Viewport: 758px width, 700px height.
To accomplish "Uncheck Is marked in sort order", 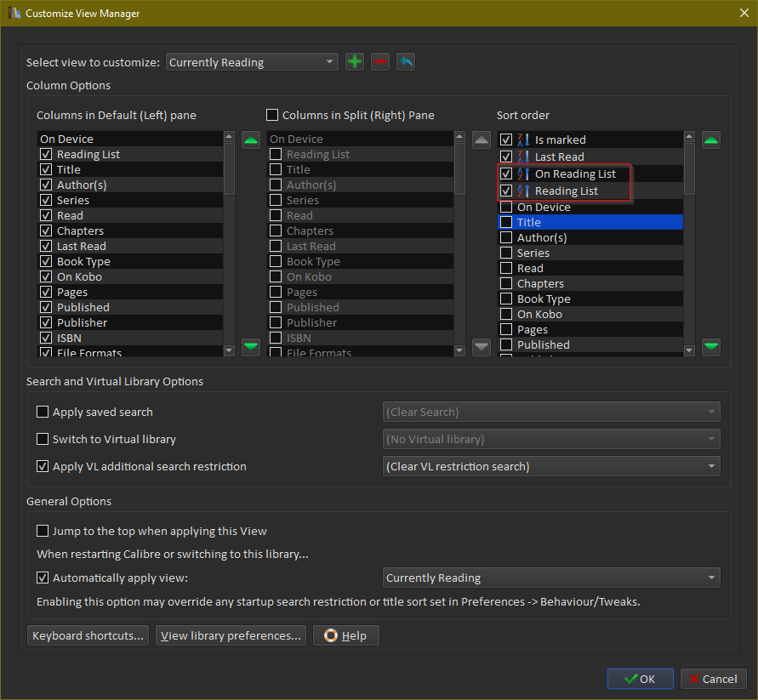I will tap(505, 139).
